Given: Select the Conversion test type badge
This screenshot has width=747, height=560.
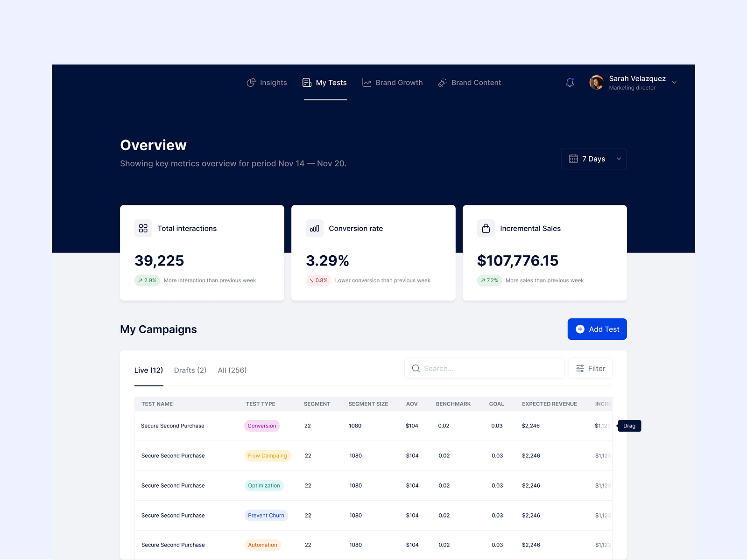Looking at the screenshot, I should tap(261, 426).
